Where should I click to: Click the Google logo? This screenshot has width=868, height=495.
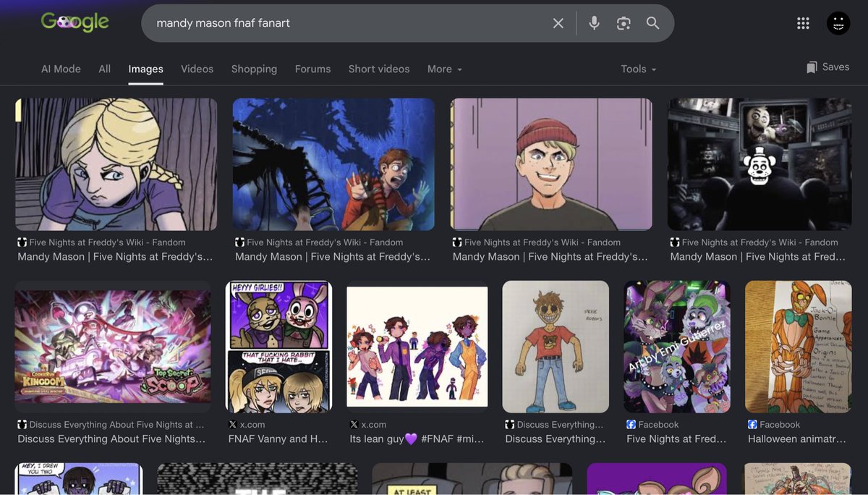point(75,22)
